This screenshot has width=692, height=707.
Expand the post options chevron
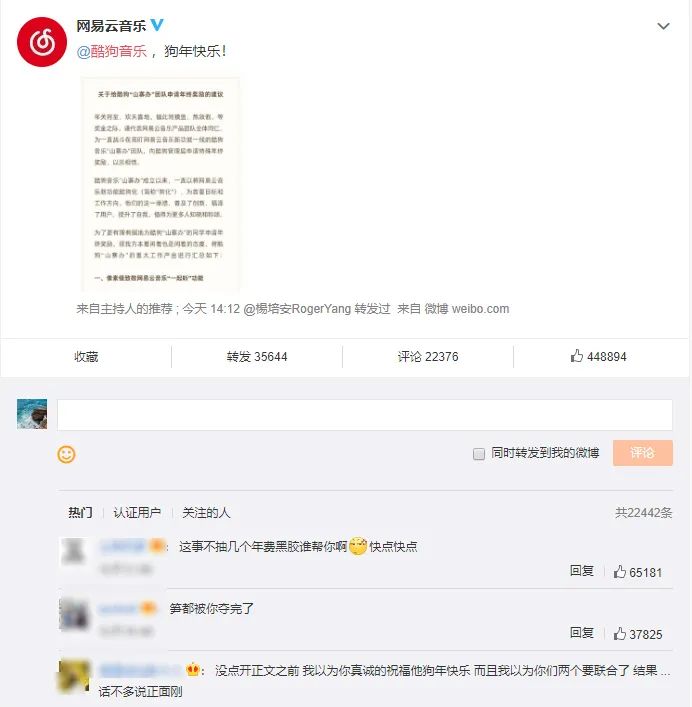(663, 26)
